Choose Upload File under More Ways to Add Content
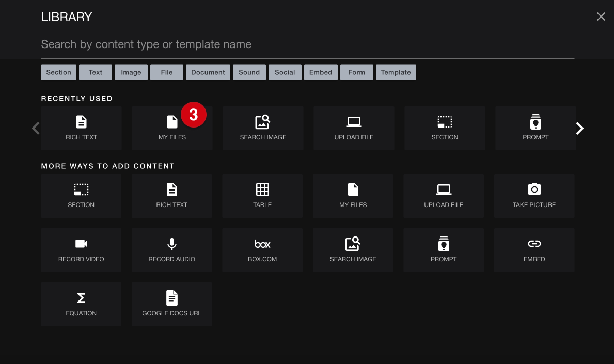Viewport: 614px width, 364px height. [x=444, y=196]
